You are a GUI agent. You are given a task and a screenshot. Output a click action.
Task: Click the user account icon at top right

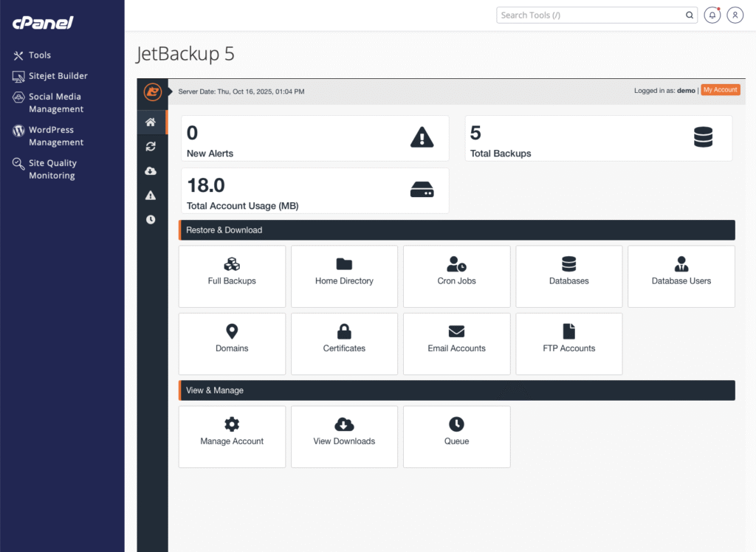click(x=735, y=15)
